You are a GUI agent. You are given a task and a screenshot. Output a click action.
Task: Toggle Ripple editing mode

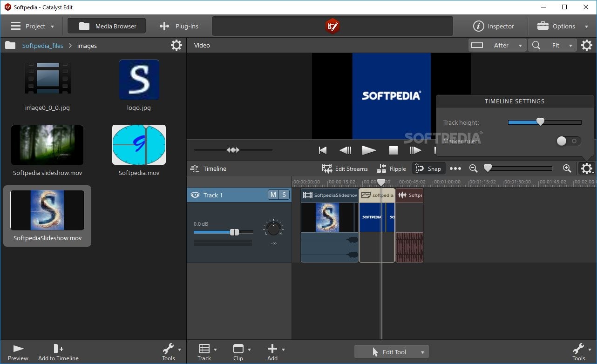click(392, 169)
